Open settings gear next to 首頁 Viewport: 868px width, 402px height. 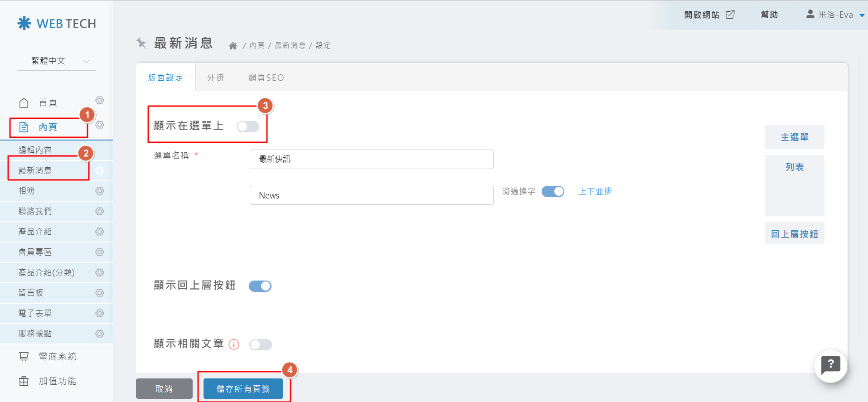100,100
